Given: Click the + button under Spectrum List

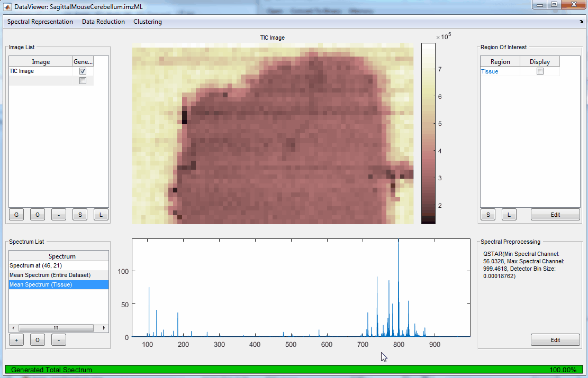Looking at the screenshot, I should point(16,339).
